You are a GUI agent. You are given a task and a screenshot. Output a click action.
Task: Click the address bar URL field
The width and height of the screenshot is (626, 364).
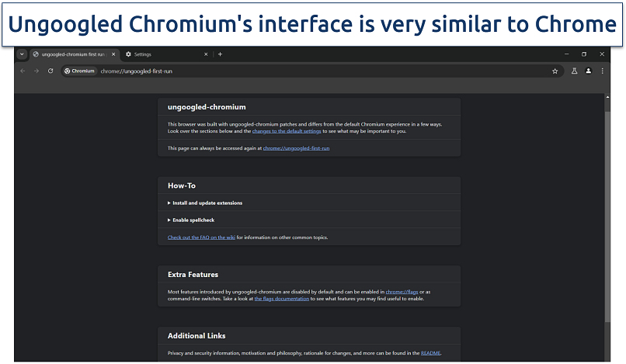(x=311, y=71)
